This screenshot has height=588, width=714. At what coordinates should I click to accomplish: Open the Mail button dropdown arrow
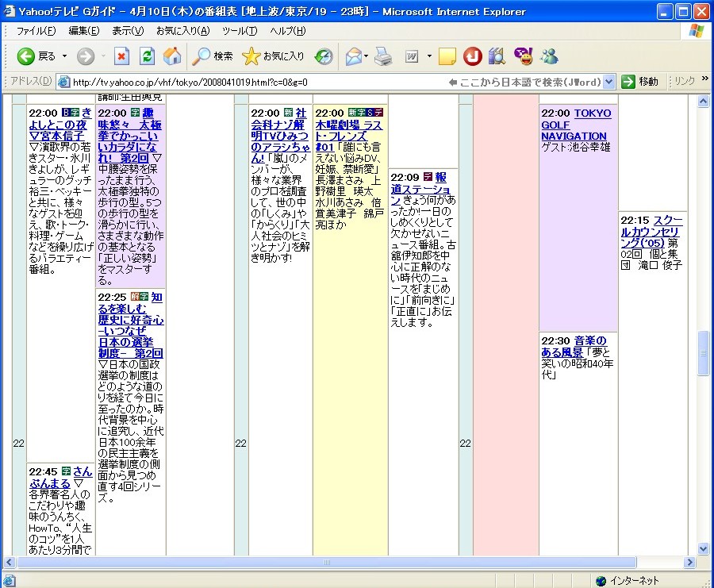(x=366, y=56)
